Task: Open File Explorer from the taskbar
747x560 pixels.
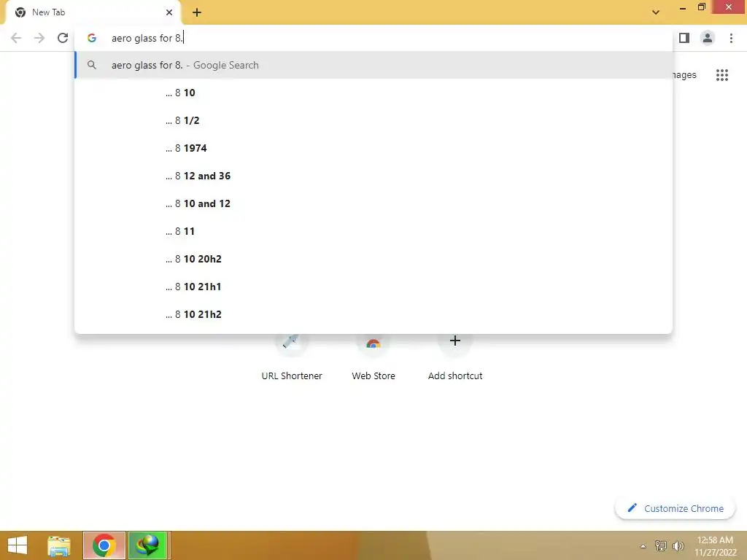Action: tap(59, 545)
